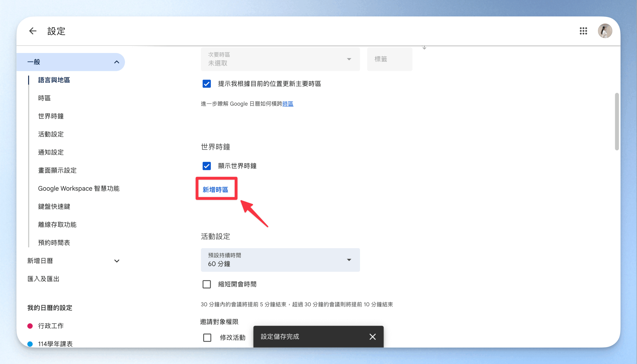
Task: Click the blue 114學年課表 calendar dot
Action: coord(30,344)
